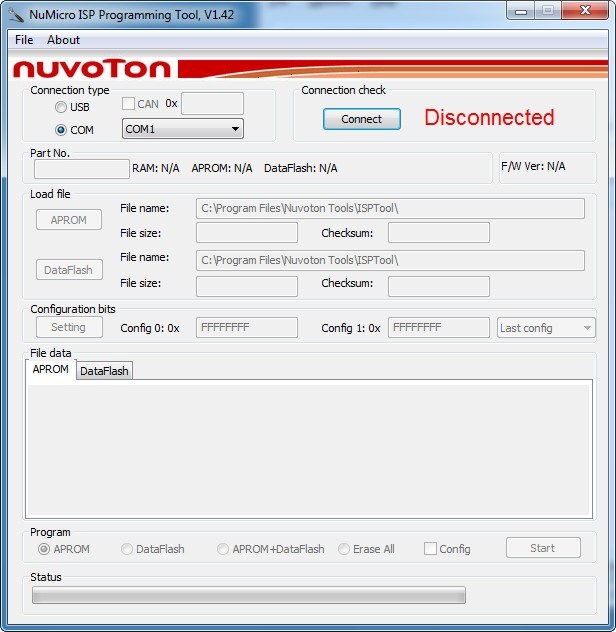616x632 pixels.
Task: Click the NuMicro ISP app icon in title bar
Action: tap(16, 15)
